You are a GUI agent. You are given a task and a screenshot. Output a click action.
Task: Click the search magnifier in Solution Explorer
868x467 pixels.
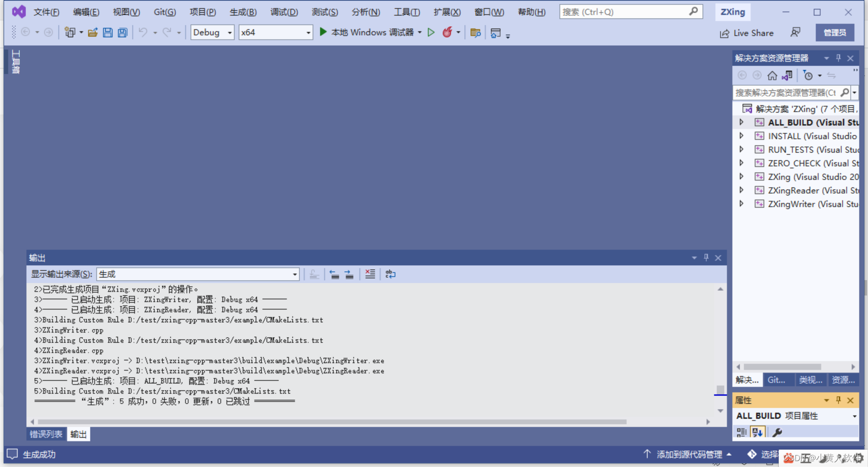pyautogui.click(x=844, y=93)
